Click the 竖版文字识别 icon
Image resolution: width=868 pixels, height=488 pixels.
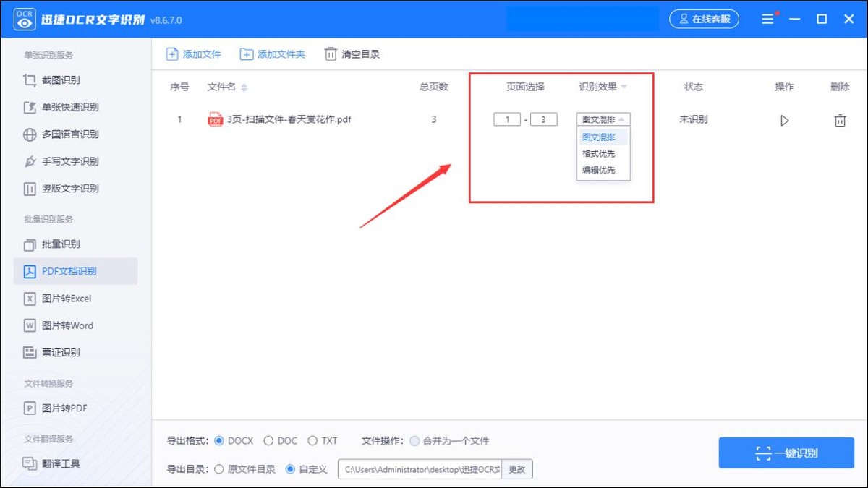(30, 189)
